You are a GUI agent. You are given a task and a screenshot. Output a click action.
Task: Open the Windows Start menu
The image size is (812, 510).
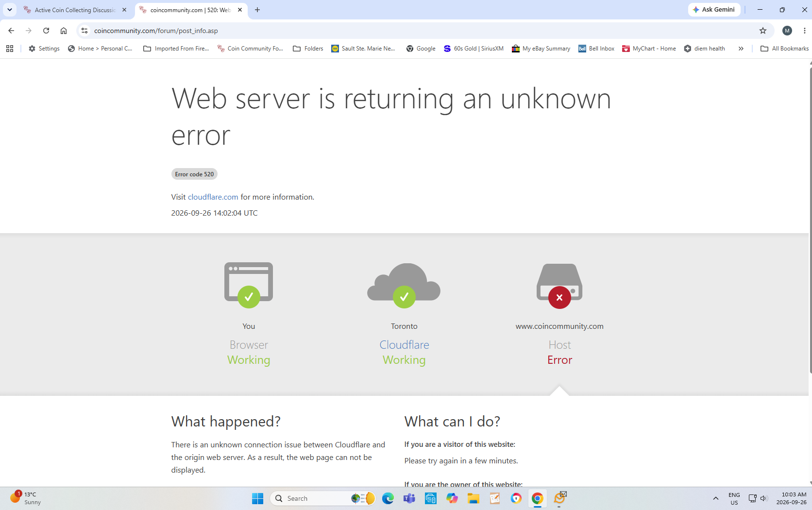[257, 498]
